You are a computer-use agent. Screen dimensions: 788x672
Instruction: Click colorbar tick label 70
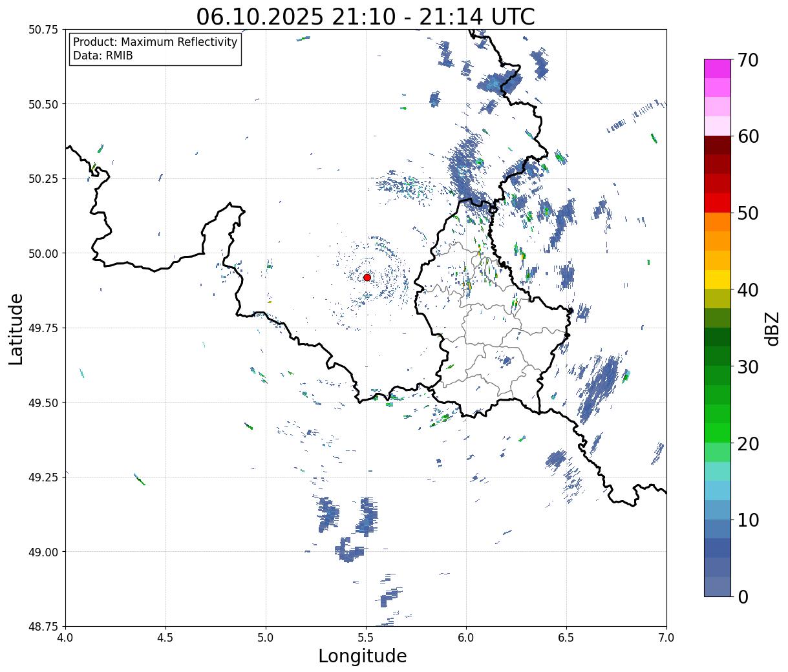[748, 59]
